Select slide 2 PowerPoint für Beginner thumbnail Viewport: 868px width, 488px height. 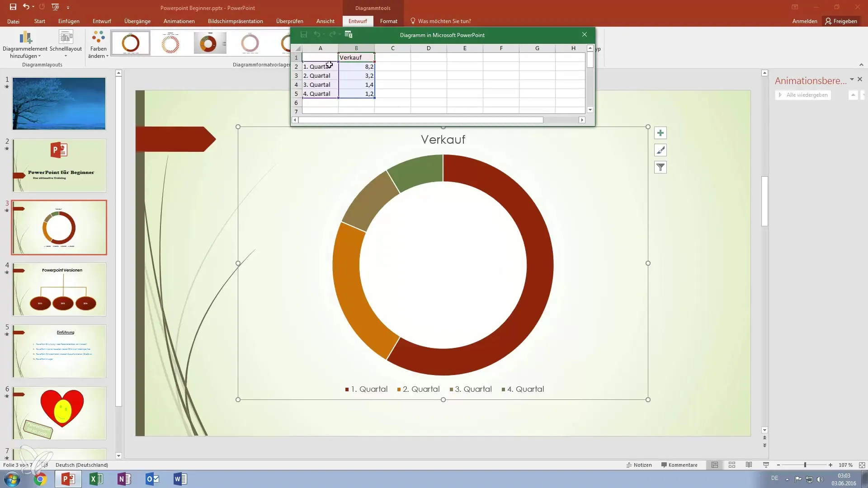click(59, 165)
